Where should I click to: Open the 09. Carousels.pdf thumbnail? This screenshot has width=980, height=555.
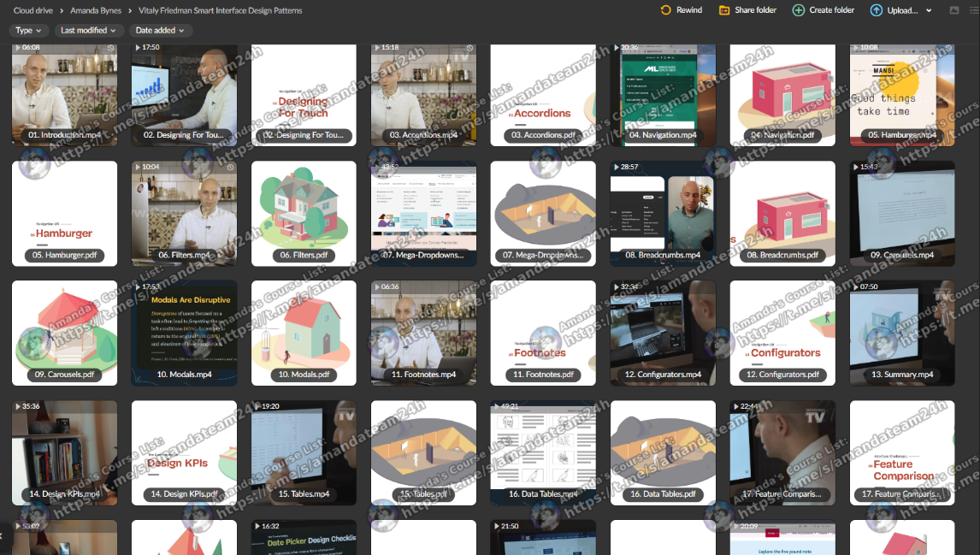(x=64, y=333)
